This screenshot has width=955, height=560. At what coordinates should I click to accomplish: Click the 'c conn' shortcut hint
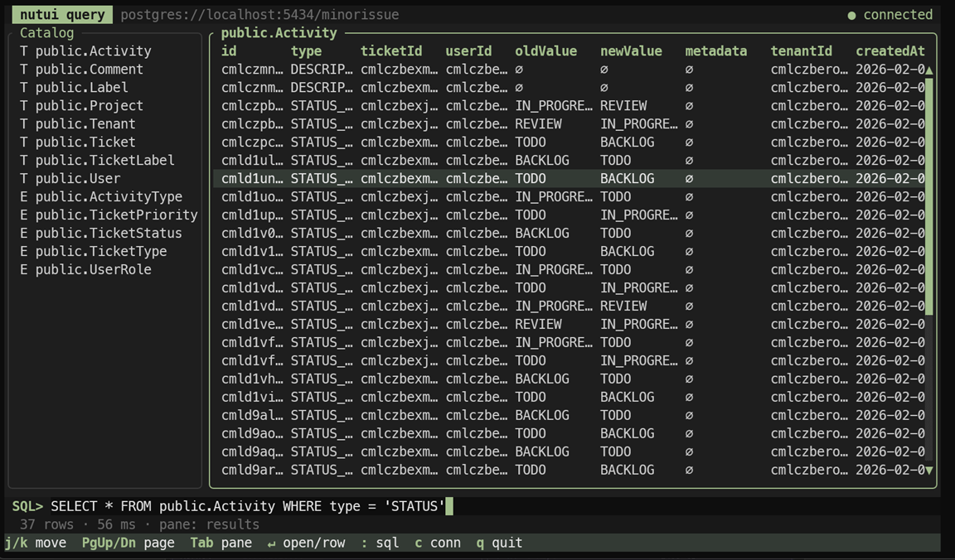[x=438, y=543]
